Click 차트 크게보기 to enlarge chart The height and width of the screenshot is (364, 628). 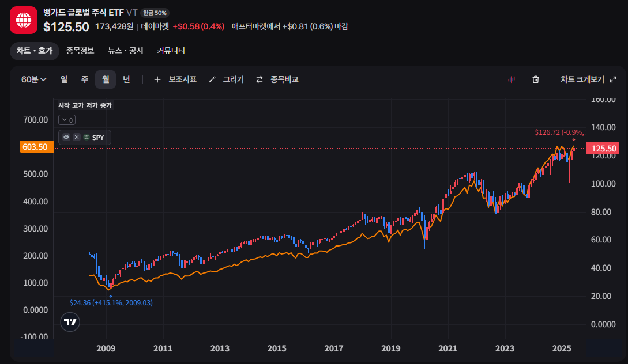pyautogui.click(x=582, y=79)
